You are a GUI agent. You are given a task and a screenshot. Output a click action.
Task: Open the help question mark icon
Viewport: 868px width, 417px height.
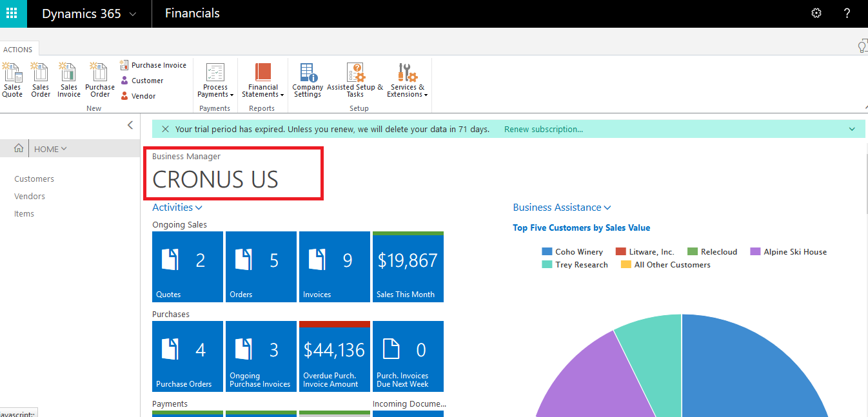pyautogui.click(x=847, y=14)
